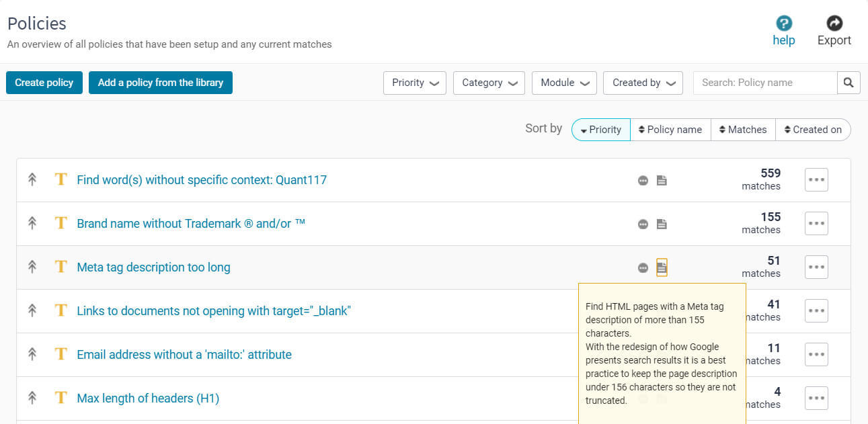The image size is (868, 424).
Task: Open the Module filter dropdown
Action: (x=564, y=83)
